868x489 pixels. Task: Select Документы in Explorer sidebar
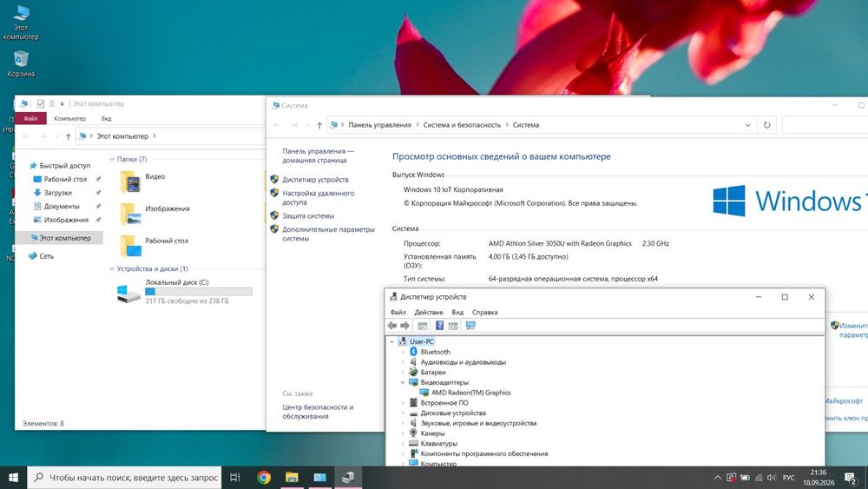coord(62,206)
